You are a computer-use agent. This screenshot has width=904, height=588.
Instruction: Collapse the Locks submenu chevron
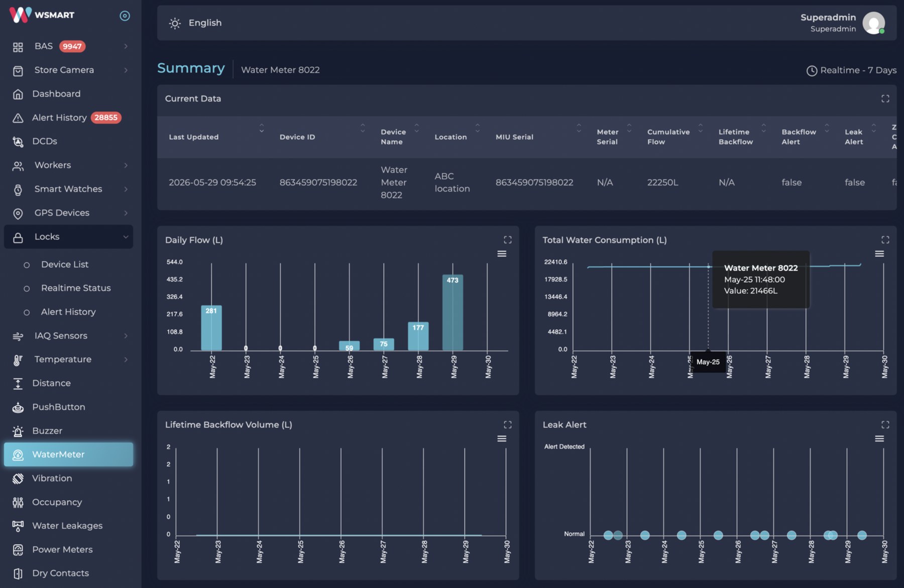coord(126,237)
